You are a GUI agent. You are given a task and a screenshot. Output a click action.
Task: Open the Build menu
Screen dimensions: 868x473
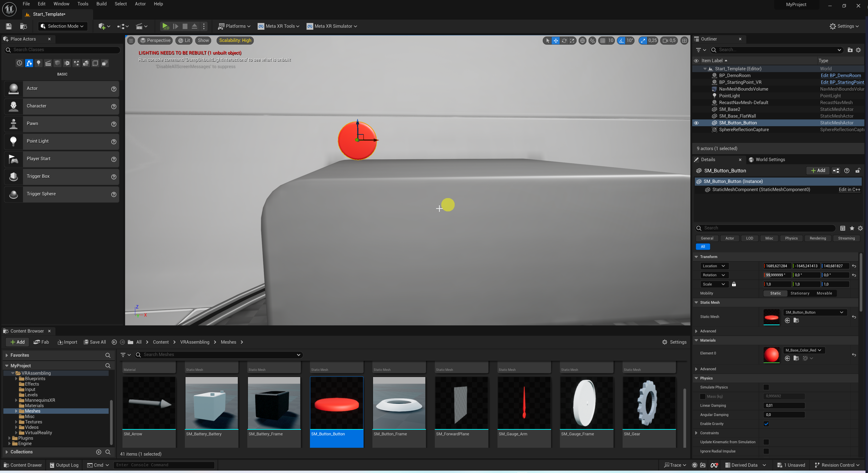click(x=101, y=4)
